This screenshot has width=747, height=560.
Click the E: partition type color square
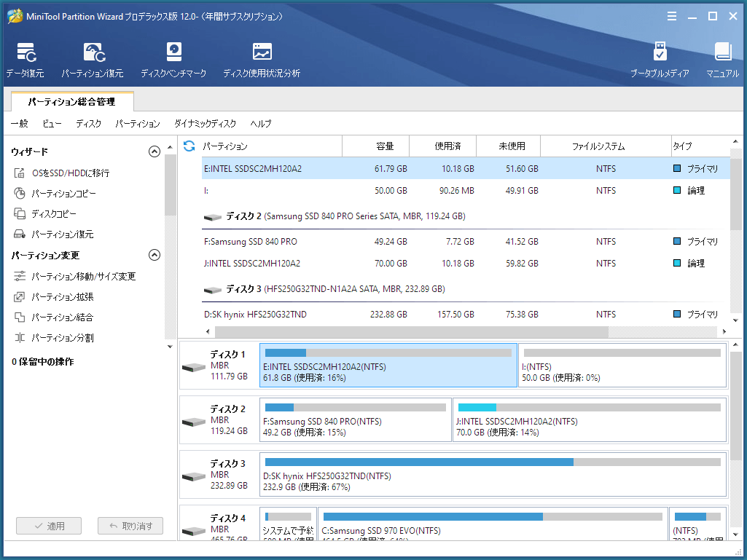pyautogui.click(x=677, y=168)
